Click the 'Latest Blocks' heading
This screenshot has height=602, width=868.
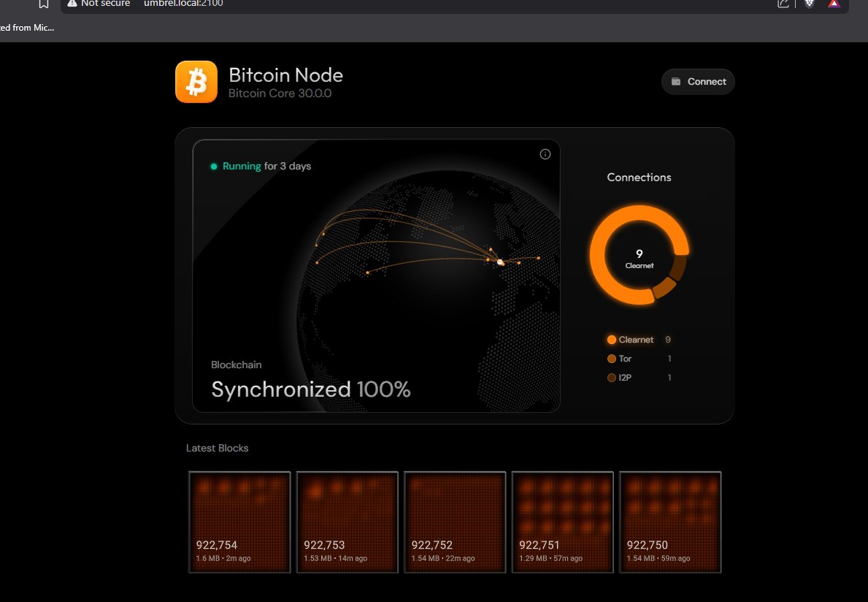[x=217, y=448]
